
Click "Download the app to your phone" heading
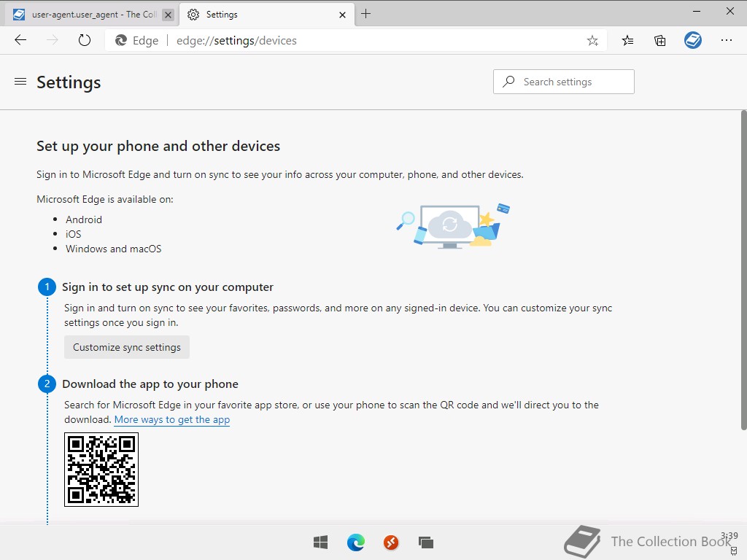(150, 384)
